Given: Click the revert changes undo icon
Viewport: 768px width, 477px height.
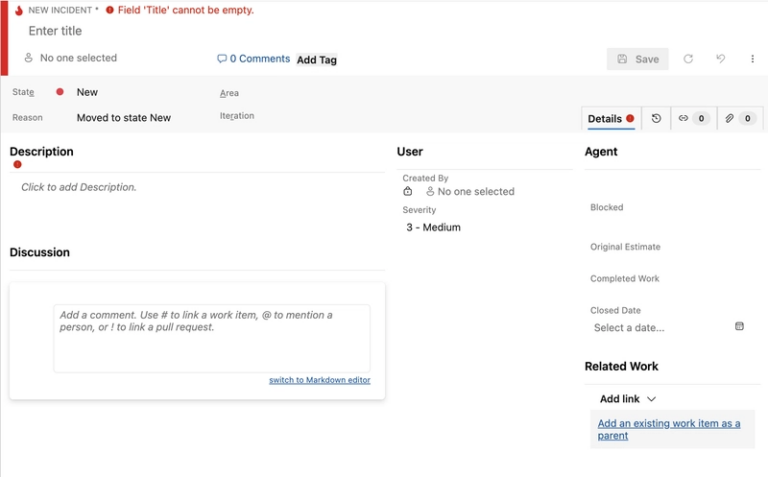Looking at the screenshot, I should pyautogui.click(x=720, y=59).
